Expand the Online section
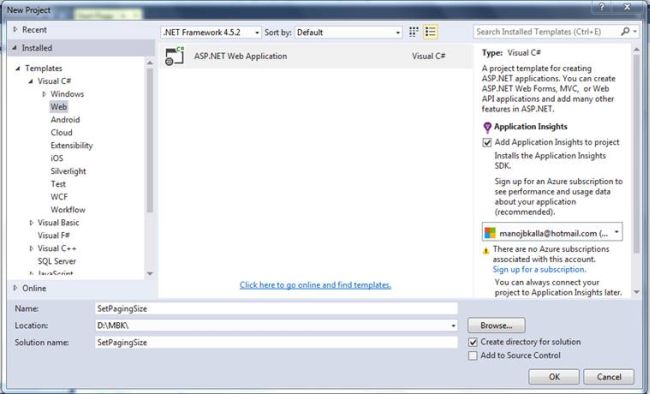 tap(15, 288)
